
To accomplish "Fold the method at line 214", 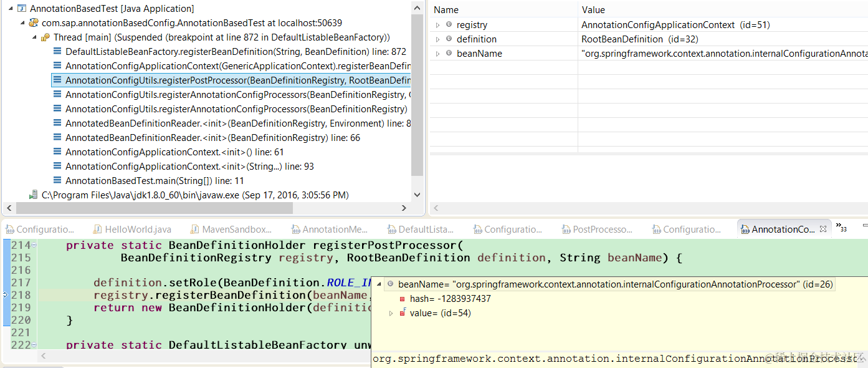I will click(x=34, y=246).
